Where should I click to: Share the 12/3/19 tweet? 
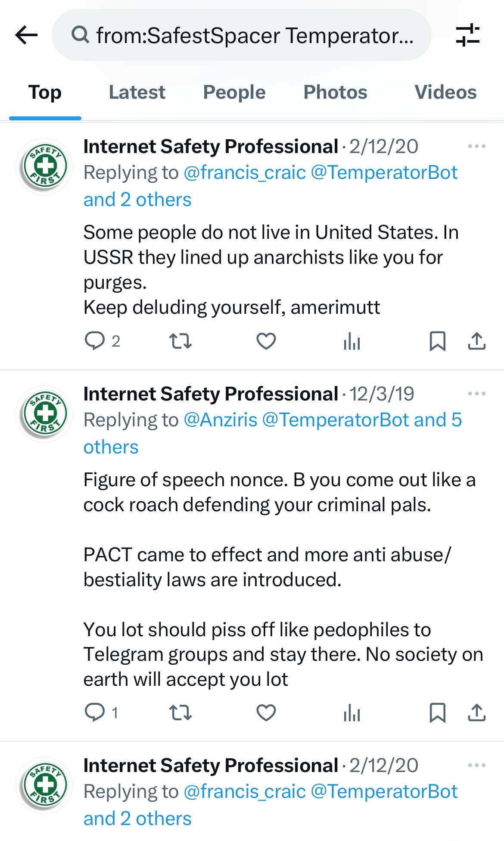476,713
